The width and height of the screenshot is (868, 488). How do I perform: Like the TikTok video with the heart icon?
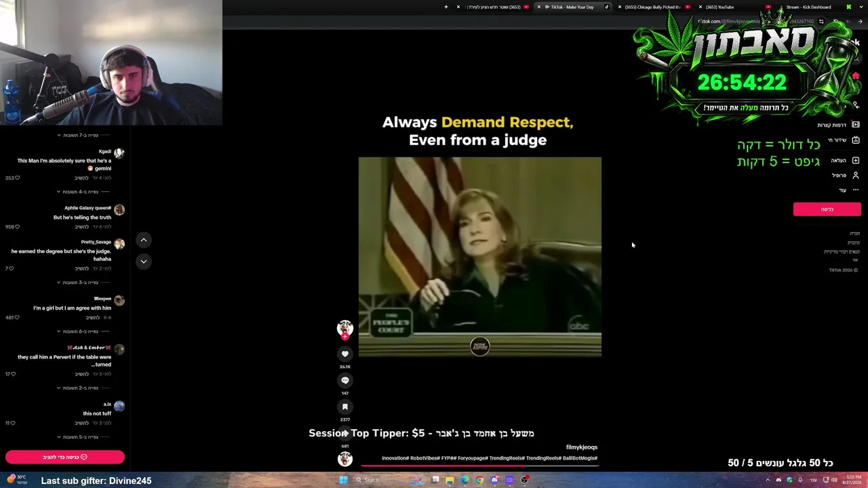345,354
